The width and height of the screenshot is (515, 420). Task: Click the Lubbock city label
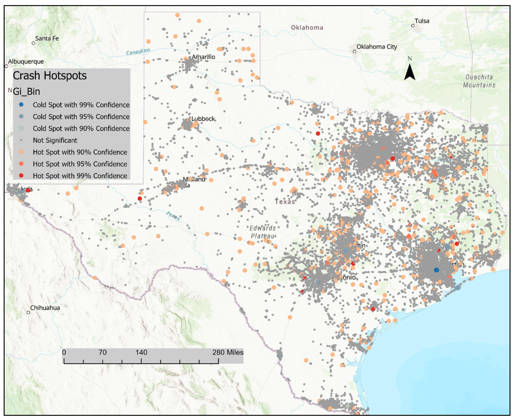(x=203, y=119)
